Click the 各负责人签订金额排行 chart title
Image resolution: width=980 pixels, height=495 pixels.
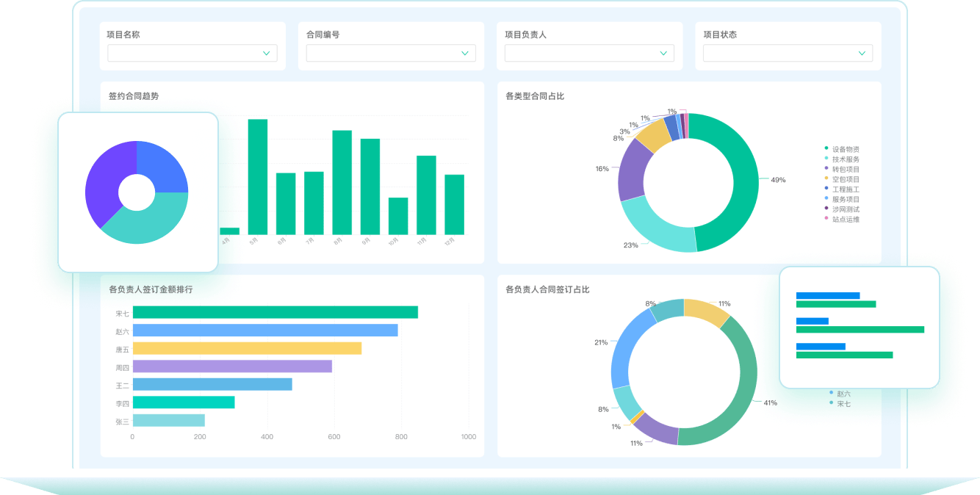tap(151, 289)
